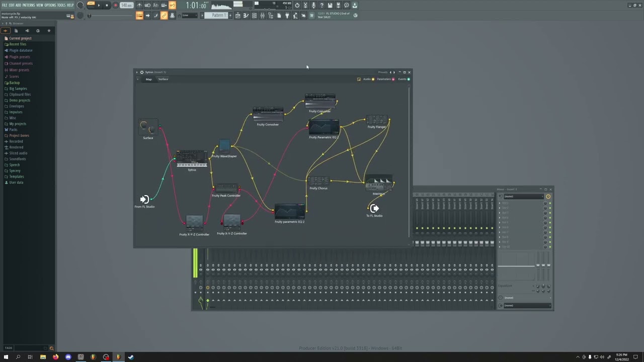Image resolution: width=644 pixels, height=362 pixels.
Task: Click the scissors icon in top toolbar
Action: click(x=305, y=5)
